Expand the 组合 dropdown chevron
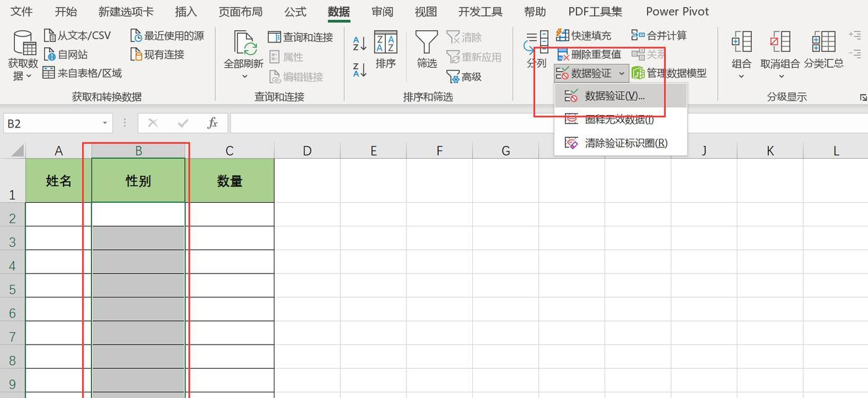868x398 pixels. (x=741, y=76)
